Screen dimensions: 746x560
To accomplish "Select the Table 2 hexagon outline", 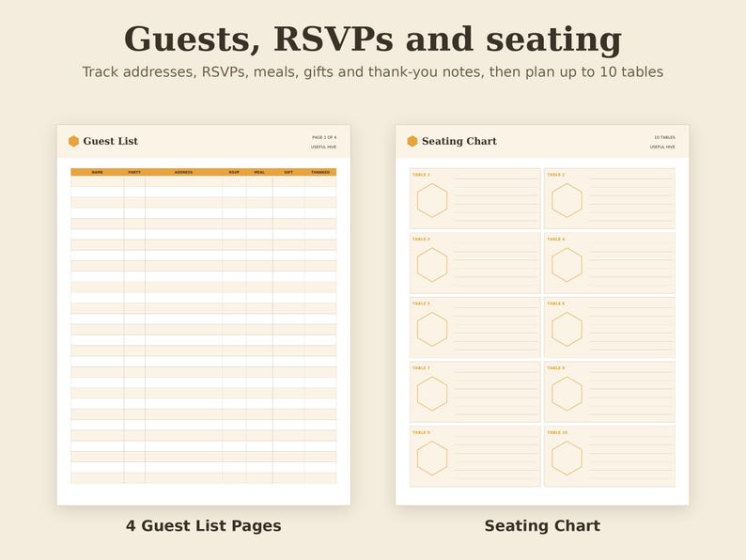I will (567, 201).
